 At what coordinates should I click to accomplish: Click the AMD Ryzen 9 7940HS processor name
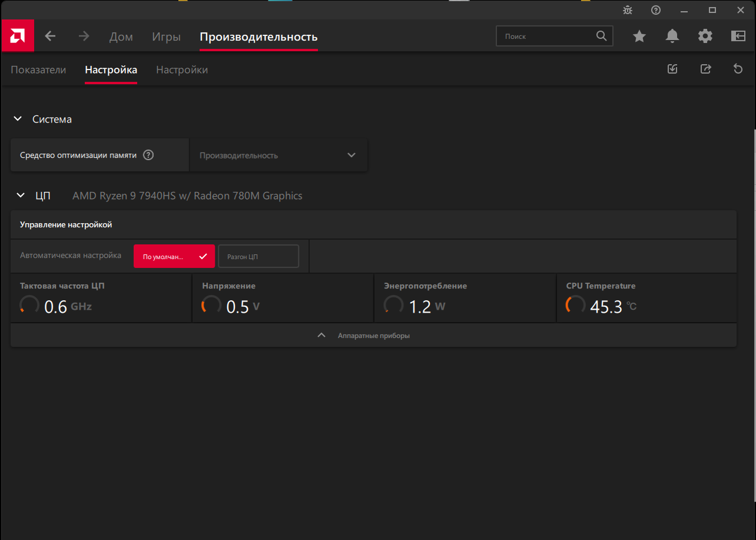[187, 196]
